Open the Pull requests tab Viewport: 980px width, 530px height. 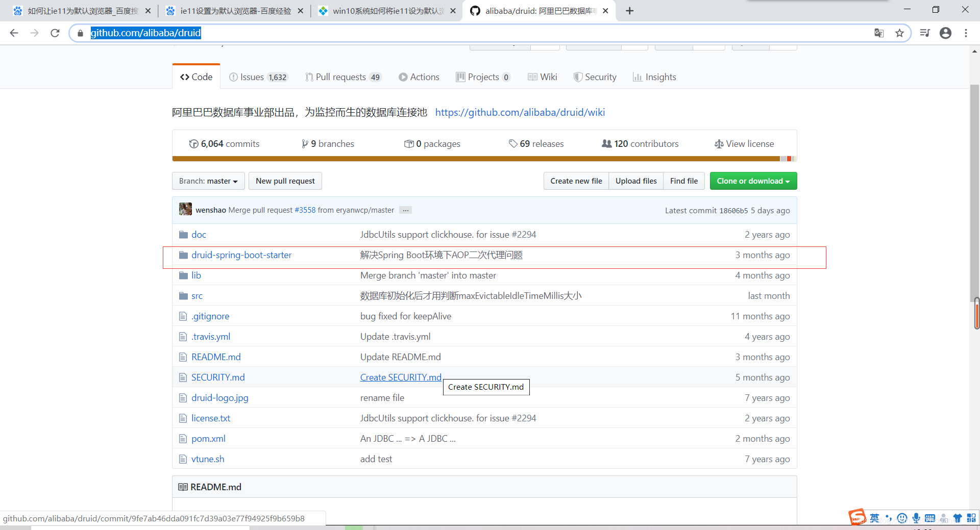click(343, 77)
